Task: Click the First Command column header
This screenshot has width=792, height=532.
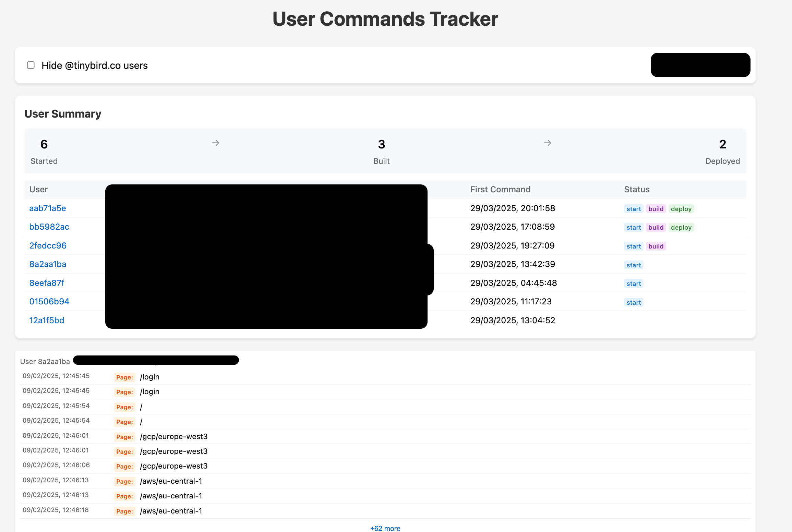Action: (x=500, y=189)
